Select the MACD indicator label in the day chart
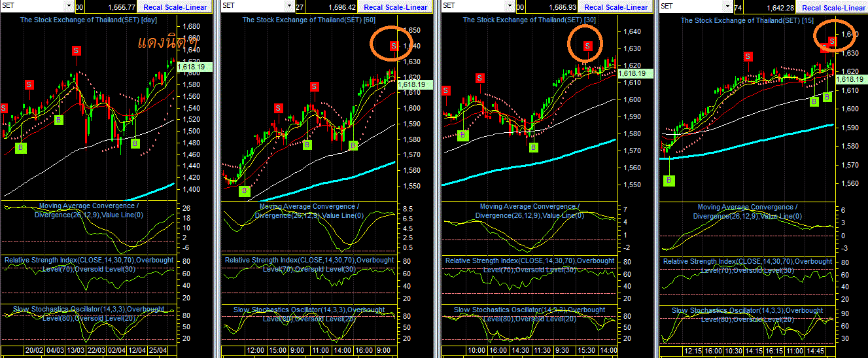Image resolution: width=868 pixels, height=358 pixels. pos(88,211)
